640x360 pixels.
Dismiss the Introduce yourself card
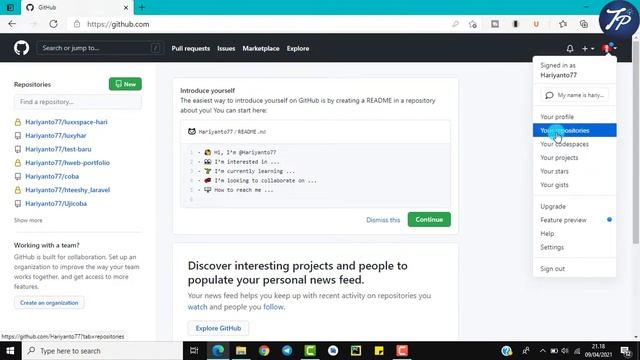pos(383,220)
